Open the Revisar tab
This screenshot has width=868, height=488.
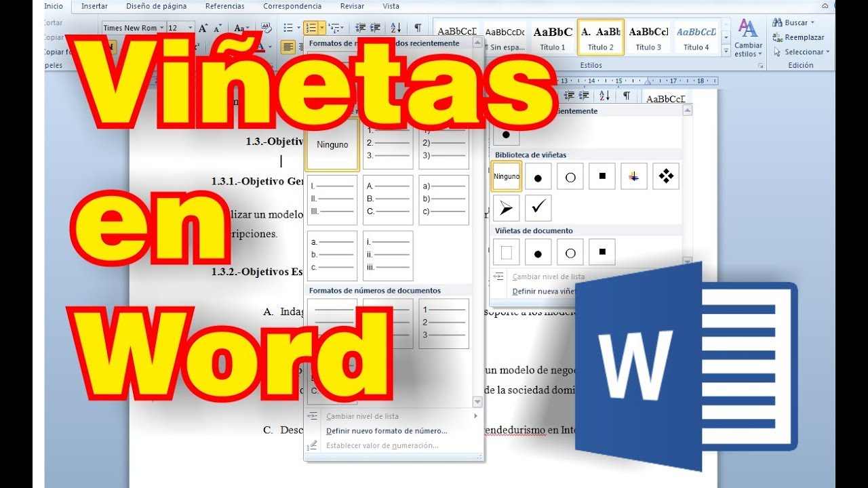click(x=352, y=6)
